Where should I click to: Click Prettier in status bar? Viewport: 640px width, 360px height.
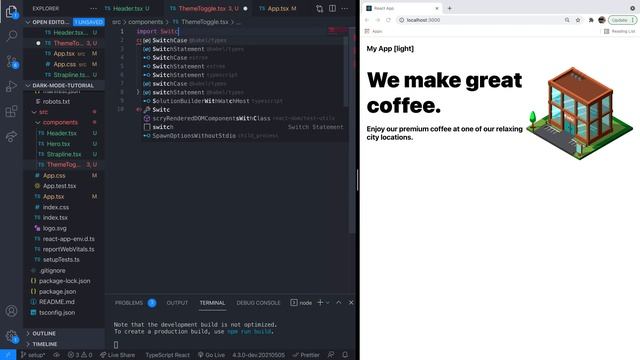tap(306, 355)
